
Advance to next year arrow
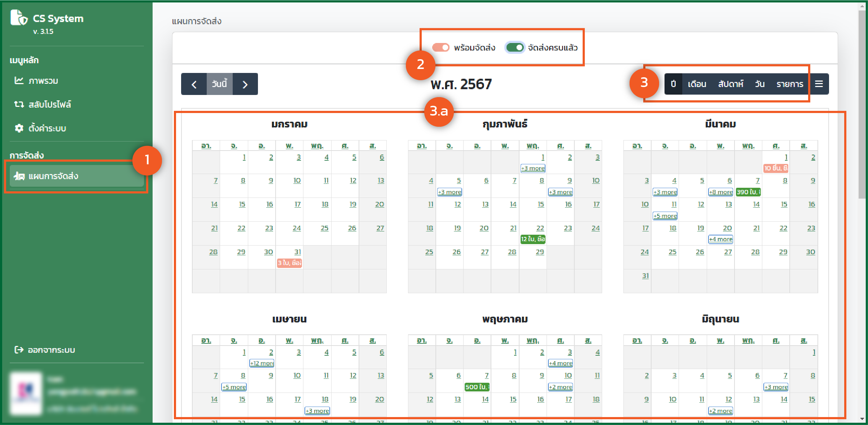[x=245, y=84]
